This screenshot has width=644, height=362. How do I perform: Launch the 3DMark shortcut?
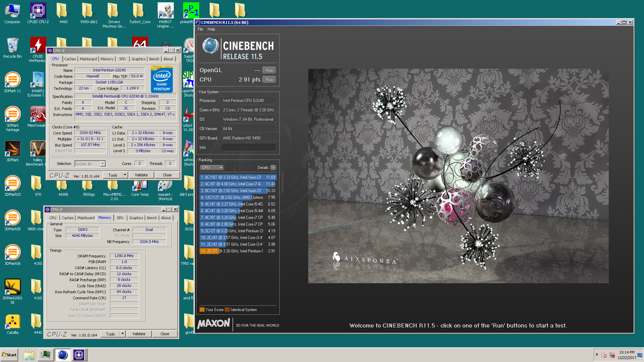pyautogui.click(x=12, y=152)
